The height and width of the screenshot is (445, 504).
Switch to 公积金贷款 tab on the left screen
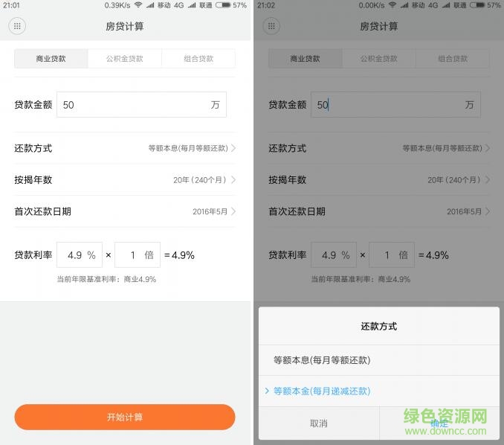124,59
